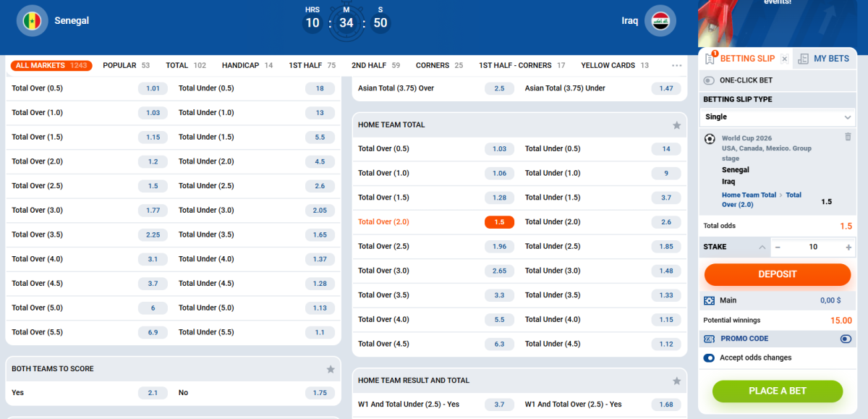Click Potential winnings amount 15.00
Image resolution: width=868 pixels, height=419 pixels.
[841, 321]
